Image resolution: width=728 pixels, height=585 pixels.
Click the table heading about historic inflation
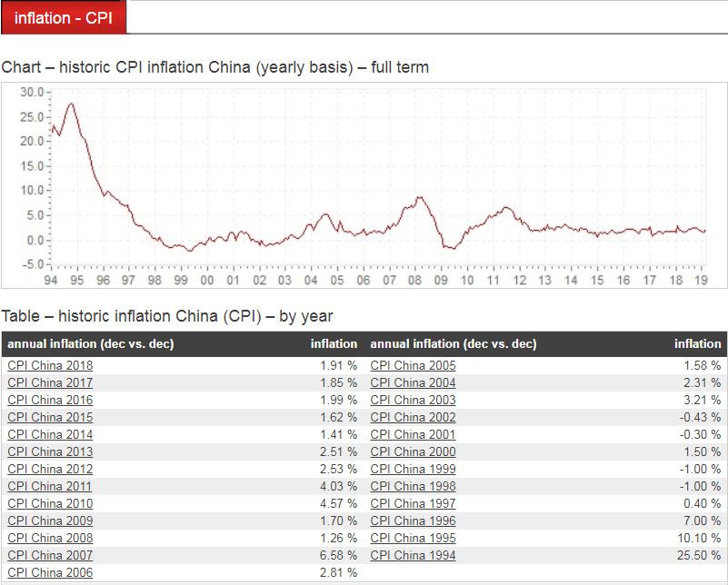[167, 316]
